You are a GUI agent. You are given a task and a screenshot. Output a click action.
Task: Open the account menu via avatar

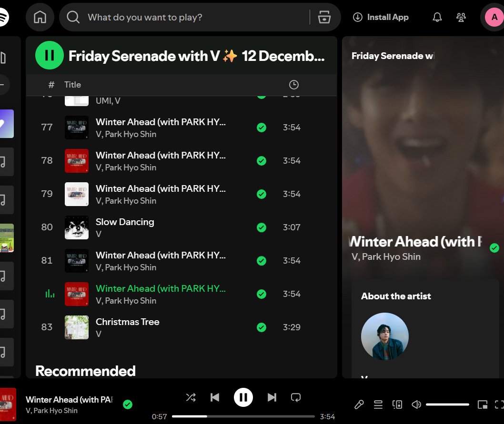[x=493, y=17]
